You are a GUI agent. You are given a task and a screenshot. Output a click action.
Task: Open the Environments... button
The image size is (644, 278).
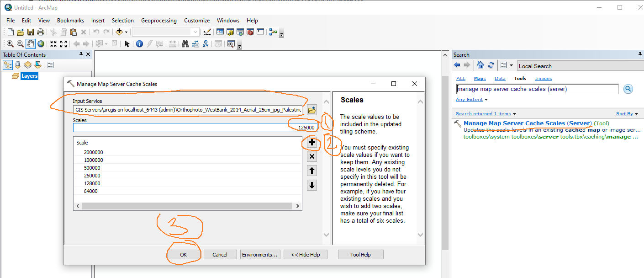(x=260, y=255)
